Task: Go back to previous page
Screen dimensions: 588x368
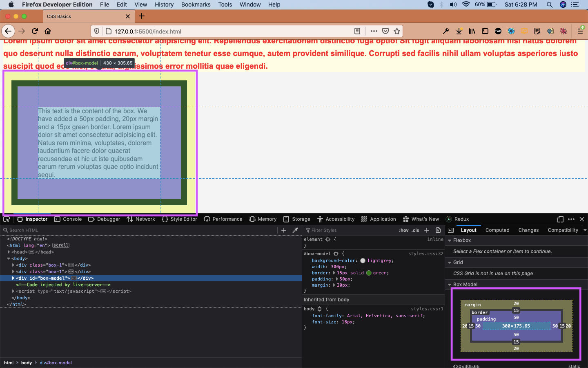Action: (x=8, y=31)
